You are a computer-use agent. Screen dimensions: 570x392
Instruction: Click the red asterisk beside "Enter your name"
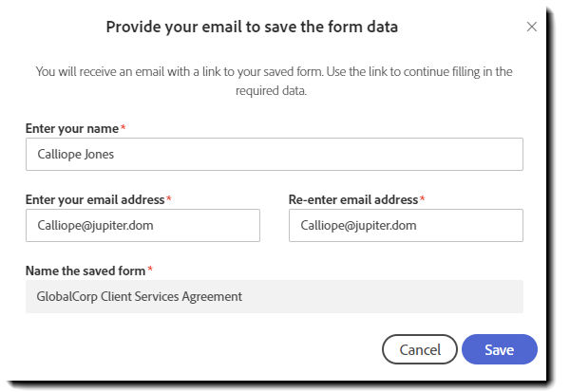[x=123, y=126]
